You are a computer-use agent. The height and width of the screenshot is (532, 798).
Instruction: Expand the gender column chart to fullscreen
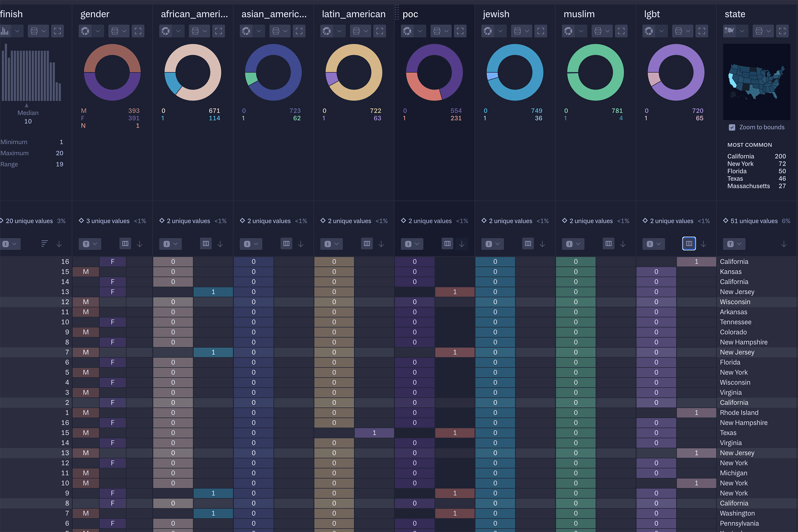pos(138,31)
